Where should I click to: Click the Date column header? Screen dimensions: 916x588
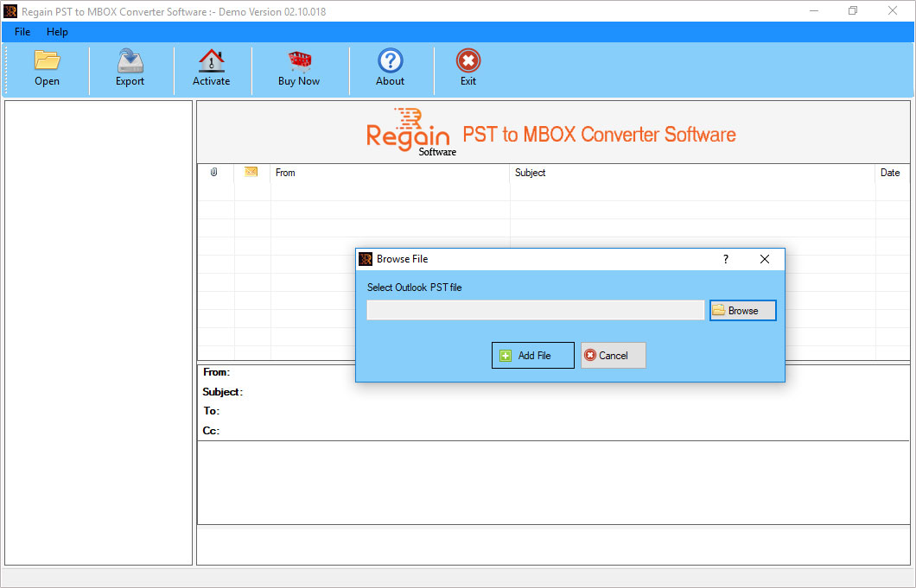890,173
